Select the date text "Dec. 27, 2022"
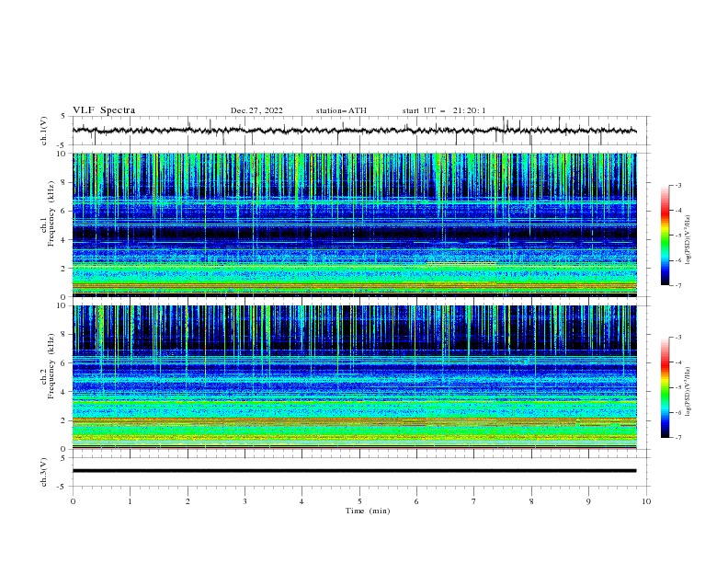 point(256,110)
